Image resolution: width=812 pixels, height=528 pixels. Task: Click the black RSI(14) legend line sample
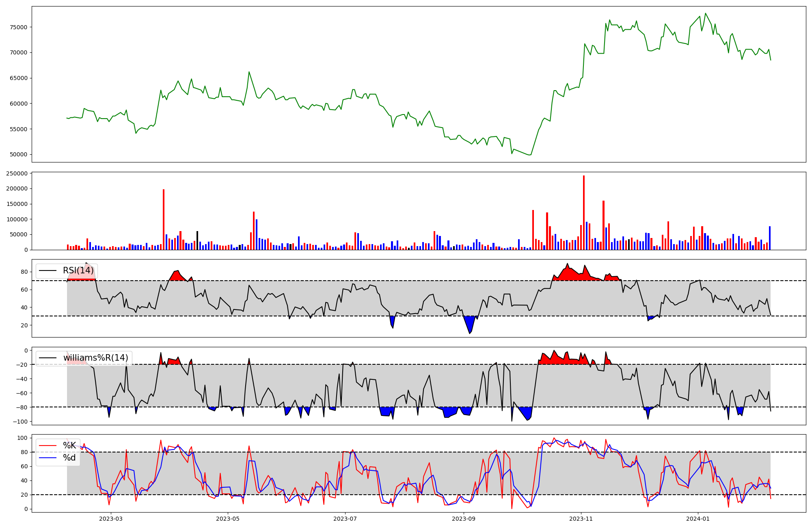pos(48,270)
